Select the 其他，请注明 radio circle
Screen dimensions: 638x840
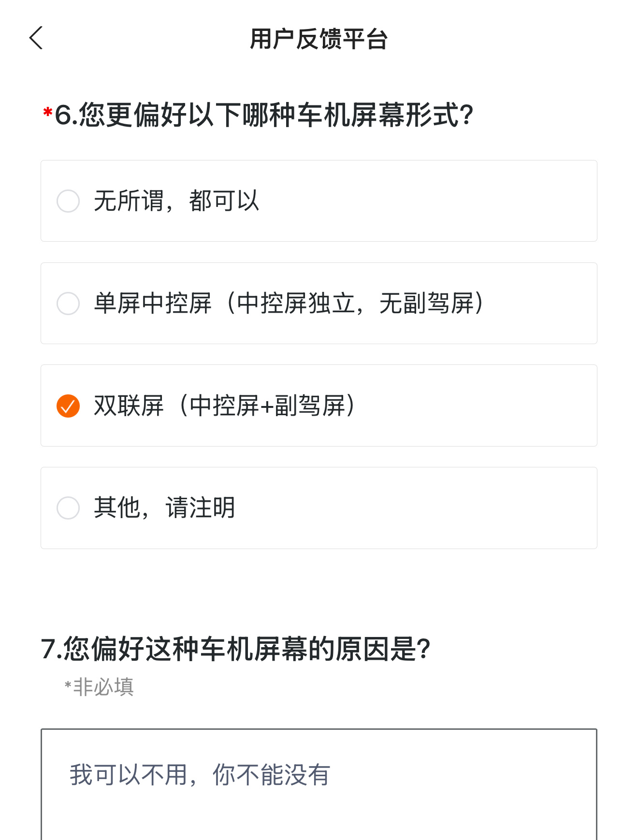[68, 508]
